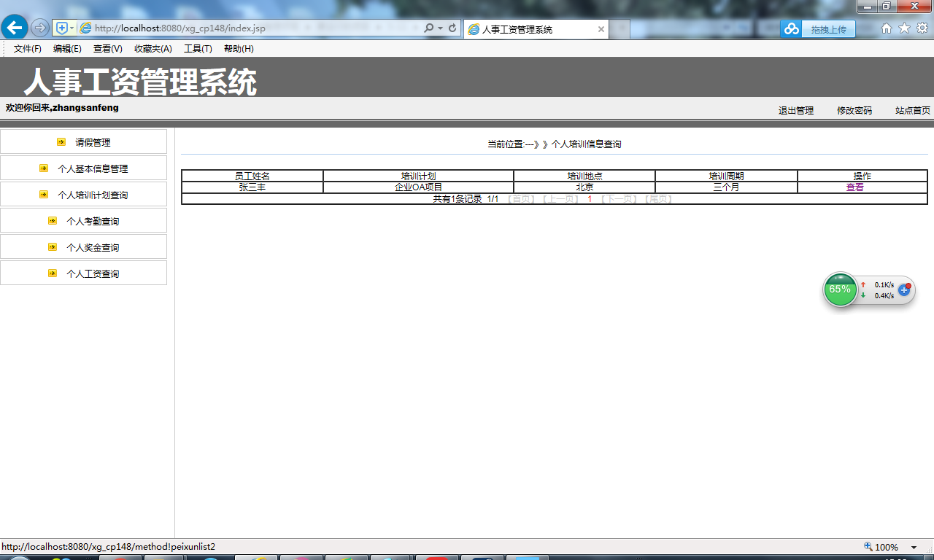
Task: Open address bar autocomplete dropdown arrow
Action: point(440,28)
